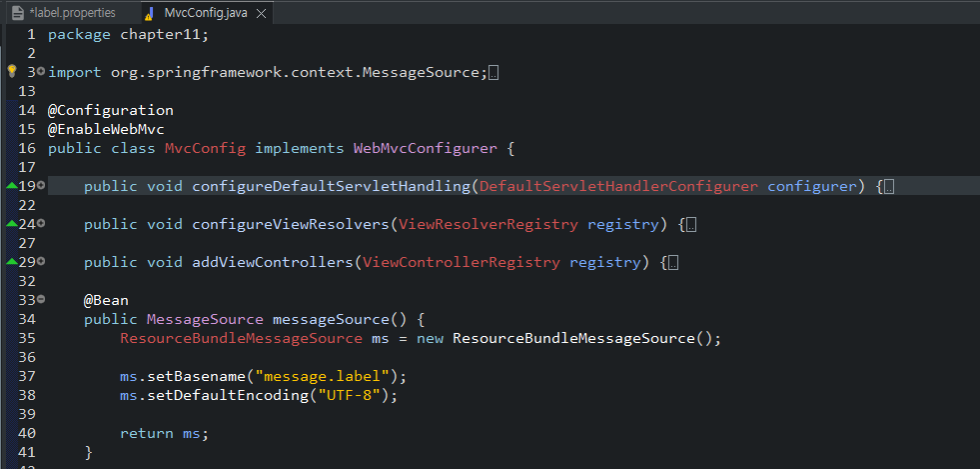980x469 pixels.
Task: Click the setDefaultEncoding method call
Action: pos(228,395)
